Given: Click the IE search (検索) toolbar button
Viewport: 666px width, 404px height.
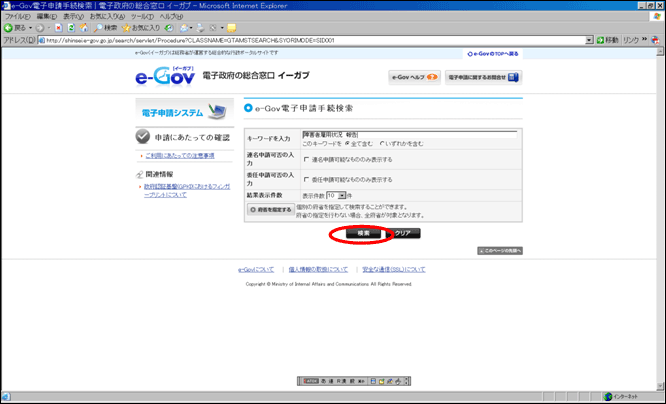Looking at the screenshot, I should [105, 28].
